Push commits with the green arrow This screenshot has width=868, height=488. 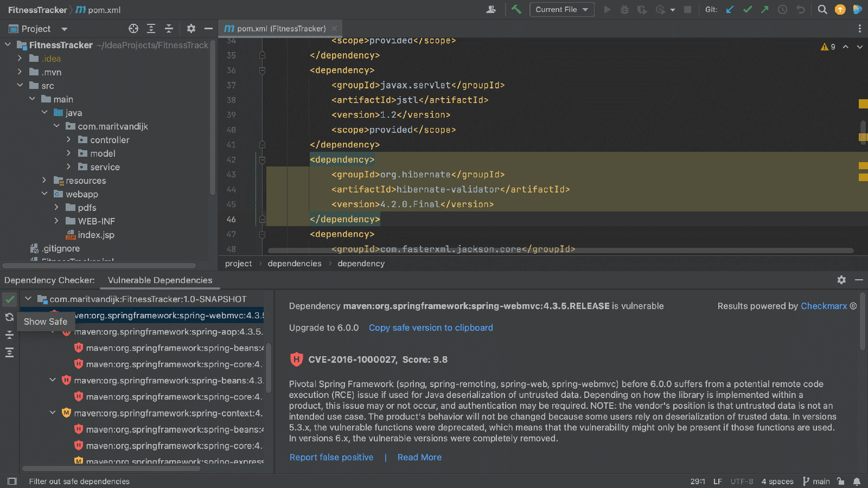(765, 9)
